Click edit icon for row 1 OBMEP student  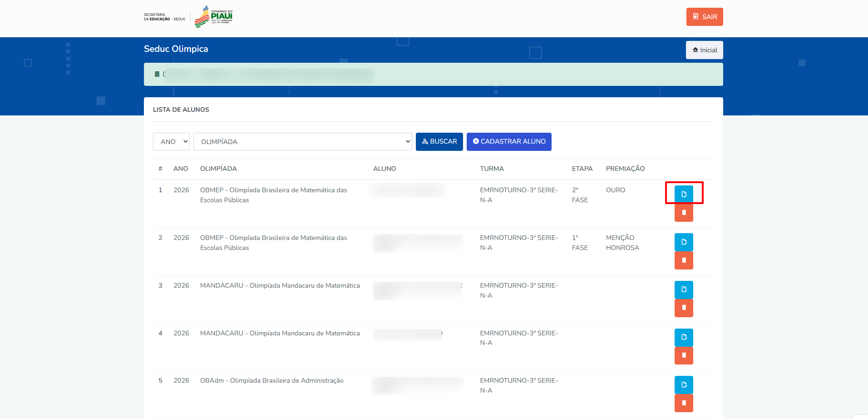pyautogui.click(x=684, y=195)
